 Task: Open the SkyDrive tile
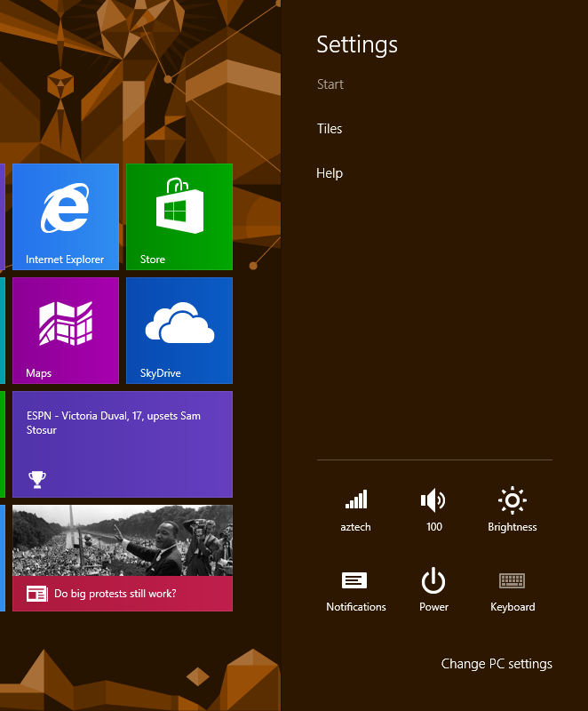(179, 331)
